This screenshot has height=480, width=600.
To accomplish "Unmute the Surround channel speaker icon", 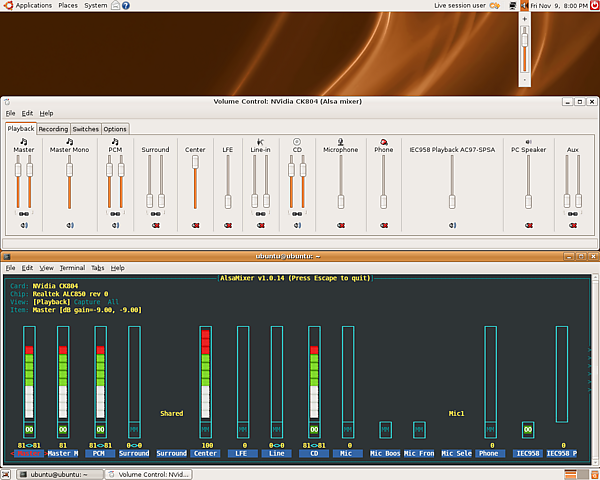I will [155, 225].
